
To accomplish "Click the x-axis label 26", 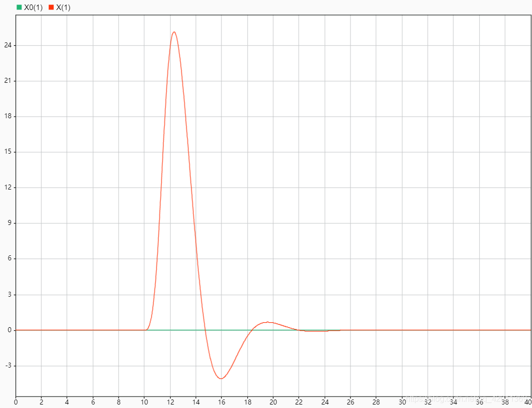I will (x=351, y=402).
